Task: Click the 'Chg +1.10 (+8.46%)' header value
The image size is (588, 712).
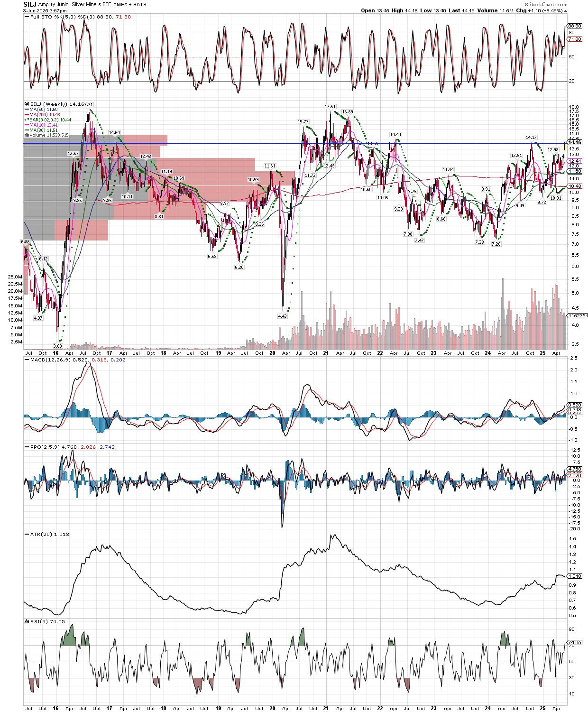Action: coord(539,10)
